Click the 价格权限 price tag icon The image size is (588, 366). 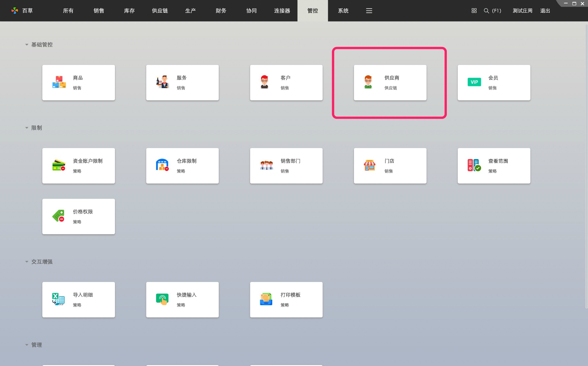(x=59, y=216)
